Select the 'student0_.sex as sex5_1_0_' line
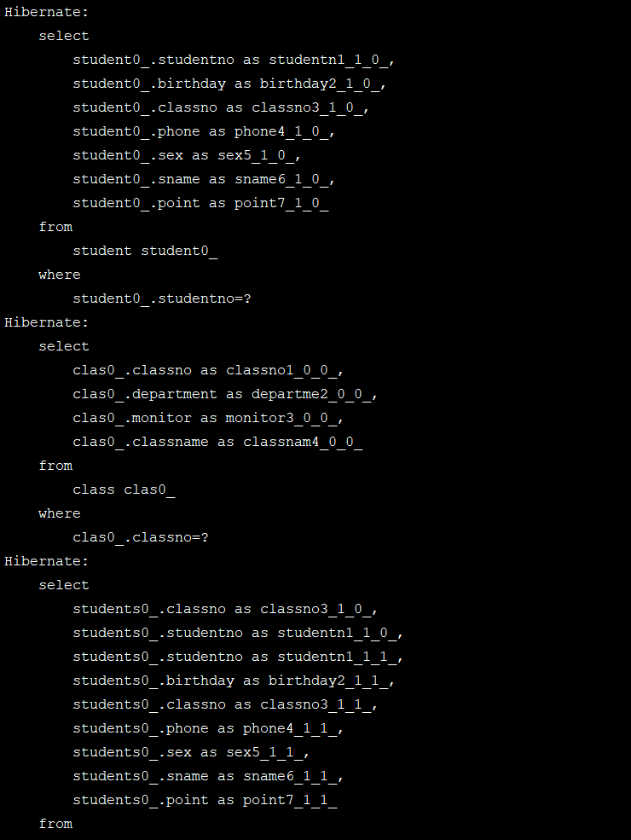The width and height of the screenshot is (631, 840). 187,155
